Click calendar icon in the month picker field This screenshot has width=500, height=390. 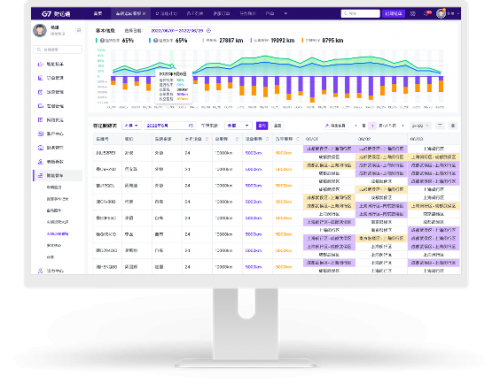[x=191, y=126]
